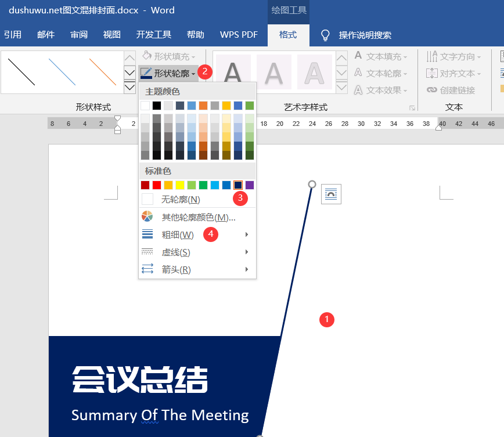Screen dimensions: 504x437
Task: Click the 会议总结 title text
Action: click(x=140, y=380)
